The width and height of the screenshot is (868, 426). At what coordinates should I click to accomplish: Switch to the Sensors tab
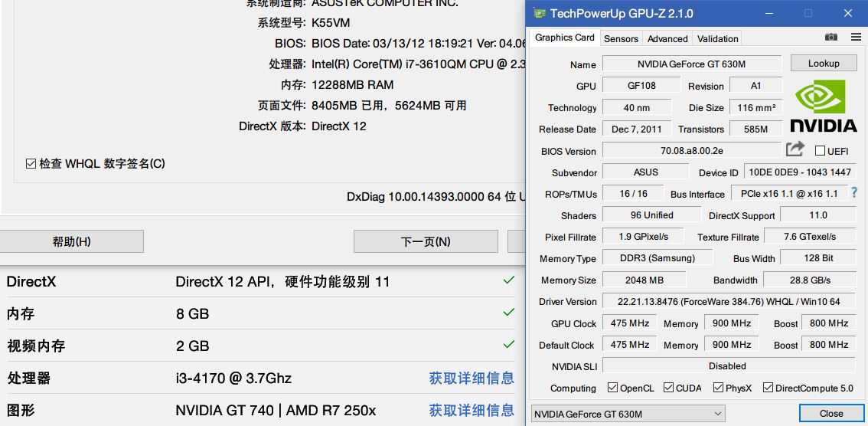tap(621, 38)
